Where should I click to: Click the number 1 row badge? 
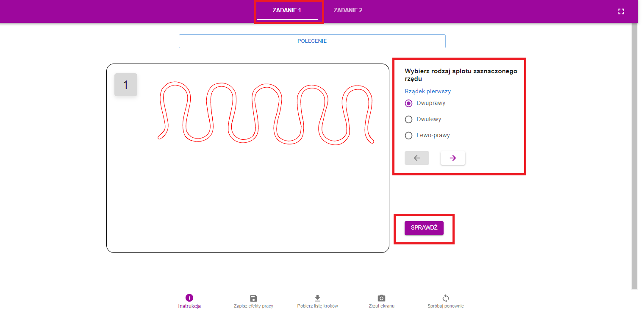(125, 85)
